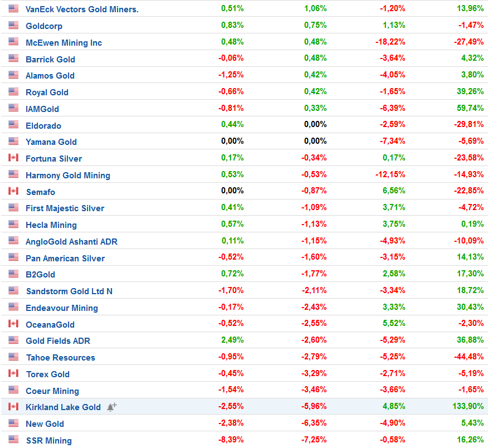Viewport: 488px width, 448px height.
Task: Select the -7,34% value for Yamana Gold
Action: pos(392,141)
